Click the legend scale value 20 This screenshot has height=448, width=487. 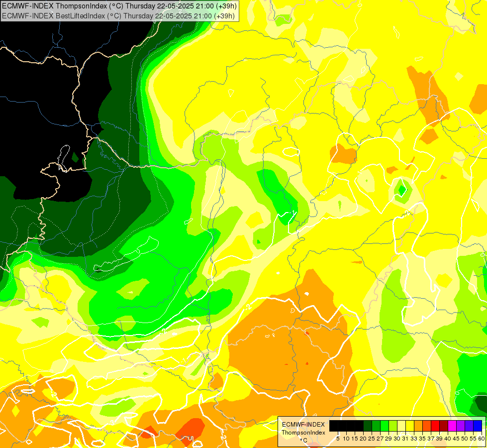click(363, 439)
